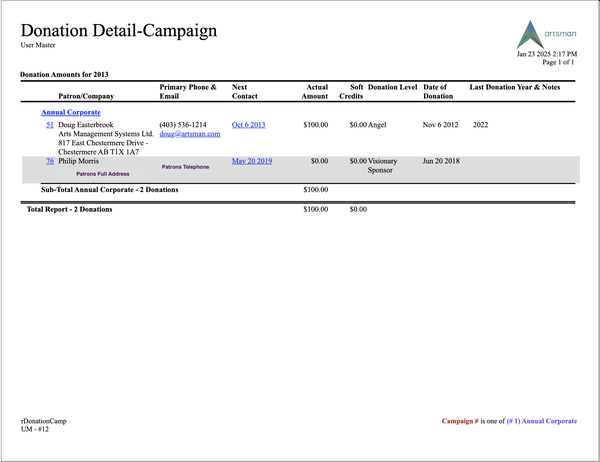The image size is (600, 462).
Task: Click the doug@artsman.com email link
Action: 190,134
